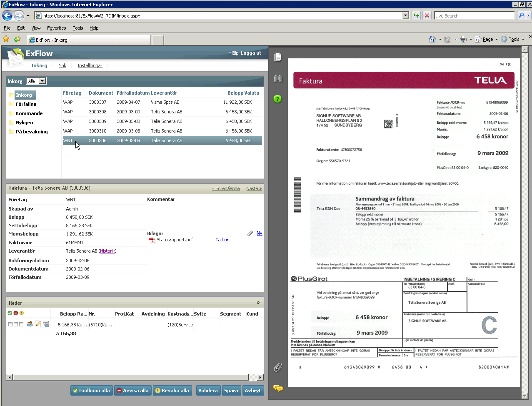Go forward with the browser Forward arrow
This screenshot has width=532, height=406.
point(19,15)
